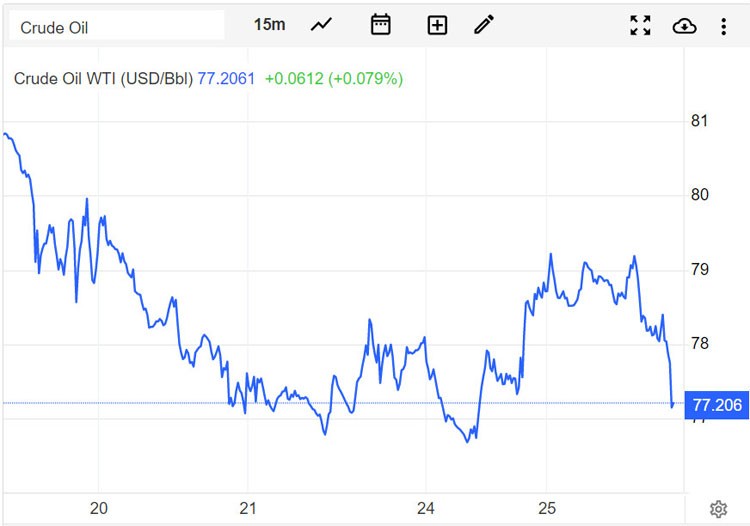Click the 79 price axis label
Image resolution: width=750 pixels, height=526 pixels.
[x=700, y=269]
